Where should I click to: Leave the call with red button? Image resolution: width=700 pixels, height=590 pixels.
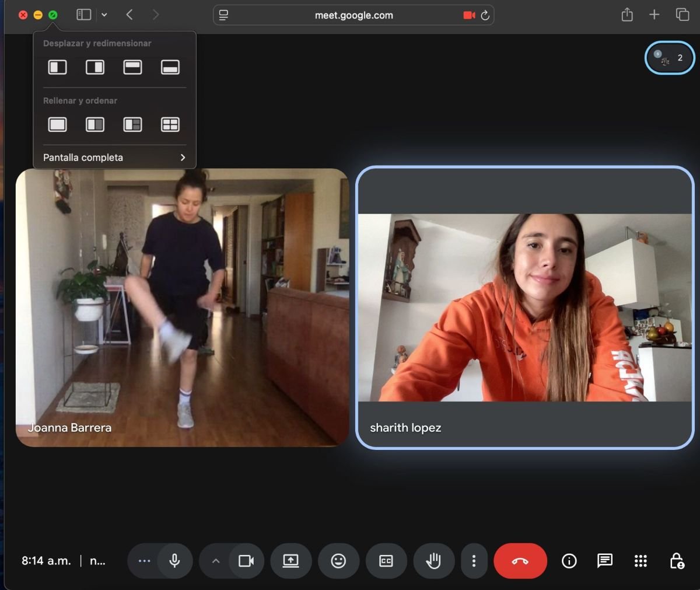520,561
